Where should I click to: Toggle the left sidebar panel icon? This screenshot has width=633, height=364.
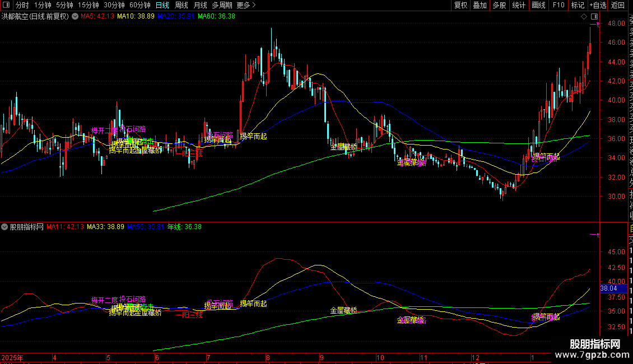[x=7, y=5]
